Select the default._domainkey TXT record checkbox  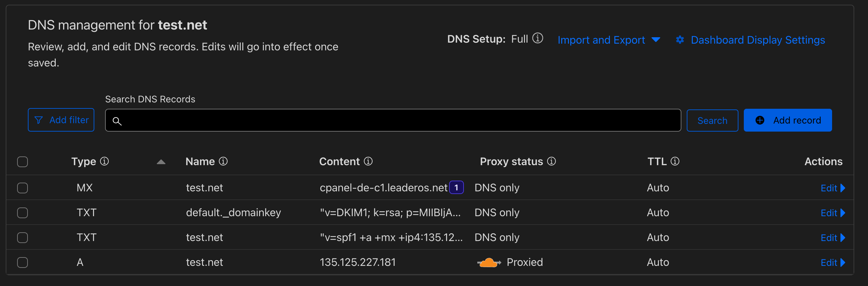22,212
